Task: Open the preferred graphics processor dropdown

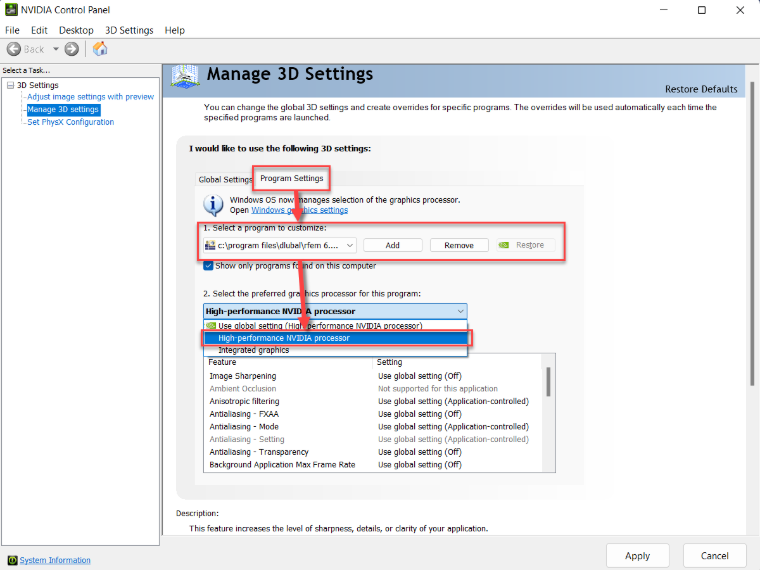Action: 335,311
